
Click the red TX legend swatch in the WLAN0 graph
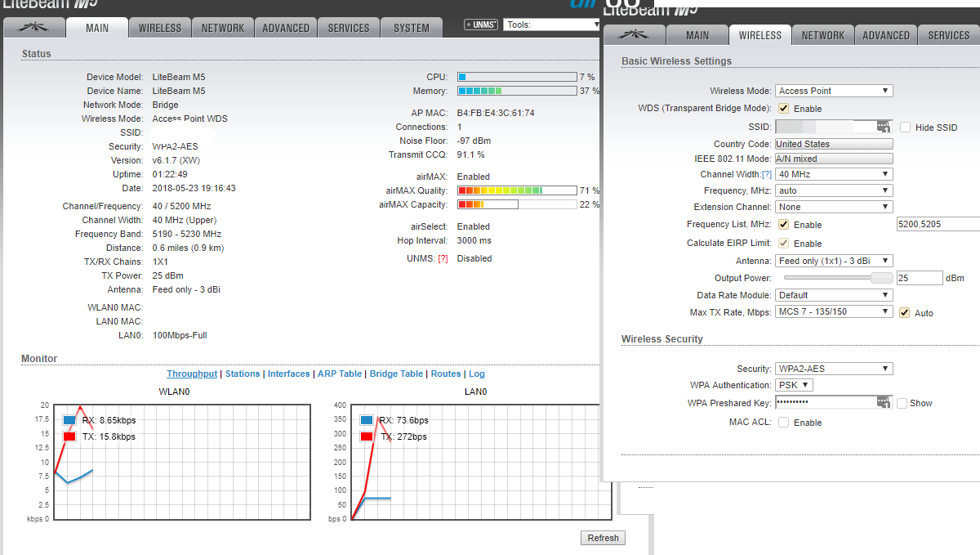click(69, 436)
